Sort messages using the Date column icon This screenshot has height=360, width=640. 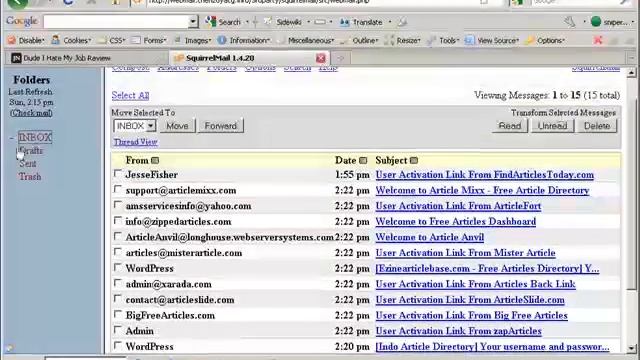point(363,160)
